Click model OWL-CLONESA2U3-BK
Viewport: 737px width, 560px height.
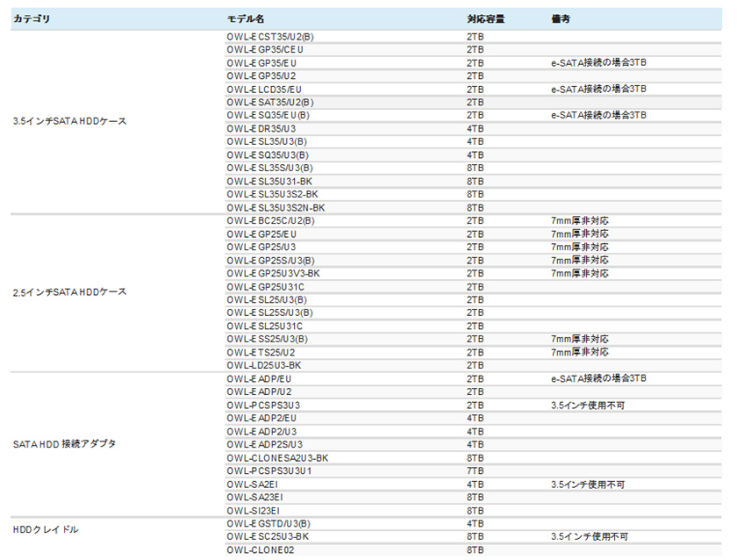[277, 458]
